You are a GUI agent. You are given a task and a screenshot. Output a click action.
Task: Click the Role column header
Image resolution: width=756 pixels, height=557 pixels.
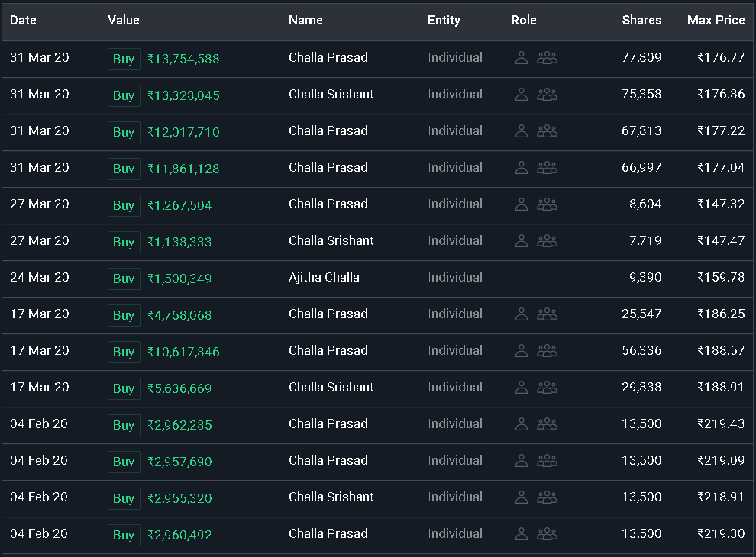click(524, 21)
